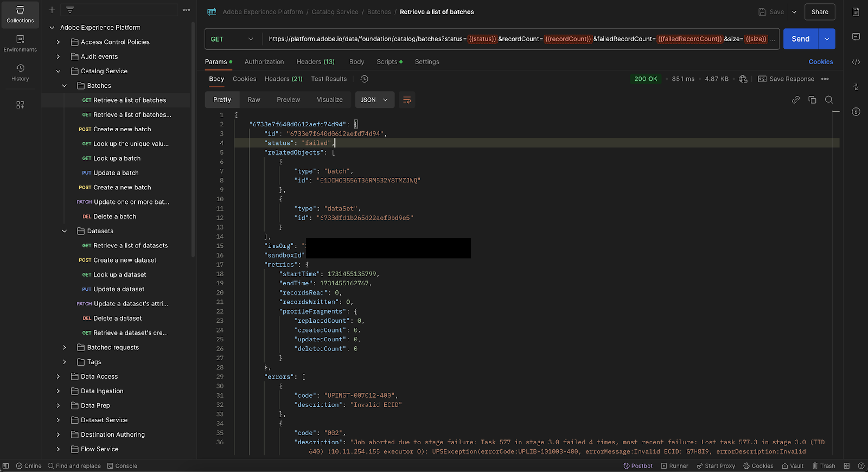The image size is (868, 472).
Task: Toggle the two-pane layout icon in status bar
Action: pos(847,466)
